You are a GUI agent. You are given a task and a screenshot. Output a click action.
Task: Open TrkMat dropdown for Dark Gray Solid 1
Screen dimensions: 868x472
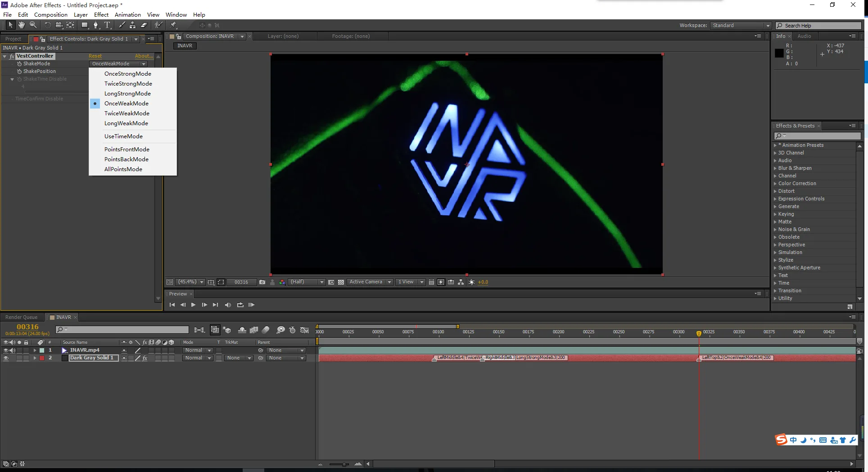click(239, 358)
